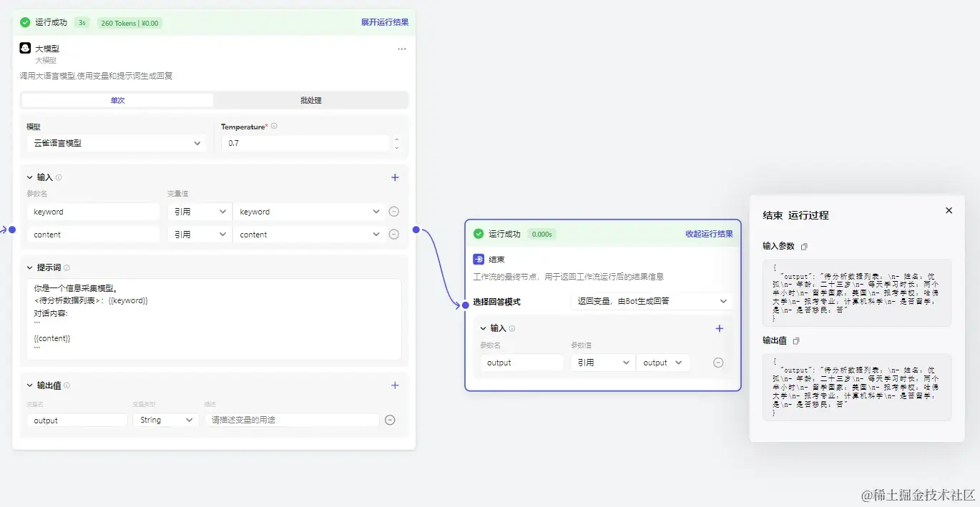Screen dimensions: 980x507
Task: Switch to the 单次 tab
Action: [117, 100]
